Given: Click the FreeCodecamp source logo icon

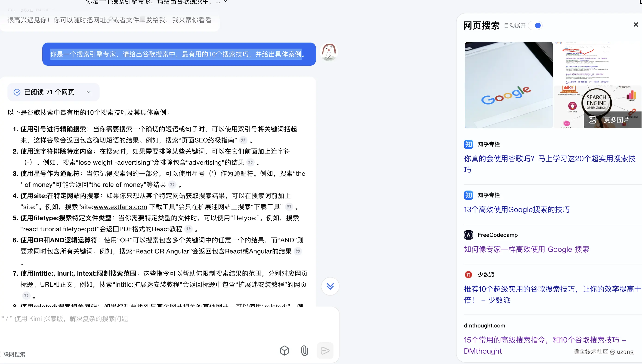Looking at the screenshot, I should pos(468,235).
